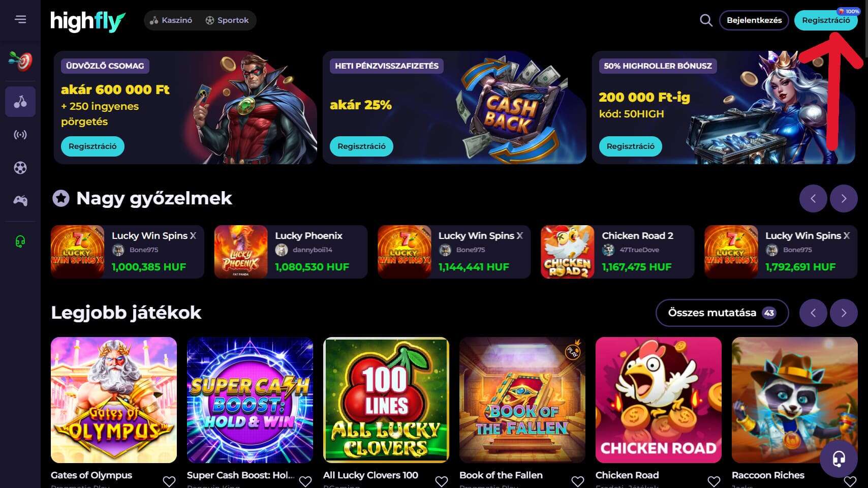Open the floating headset chat button
The width and height of the screenshot is (868, 488).
tap(839, 459)
